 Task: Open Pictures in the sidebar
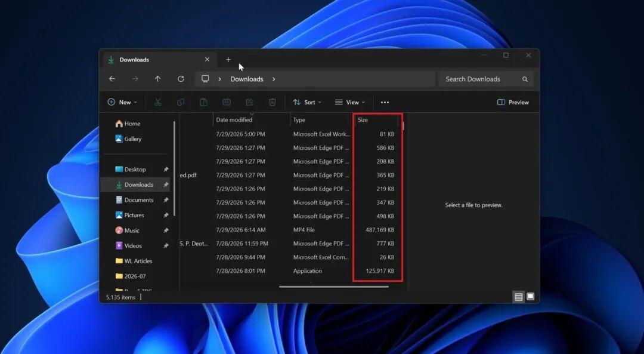click(135, 215)
